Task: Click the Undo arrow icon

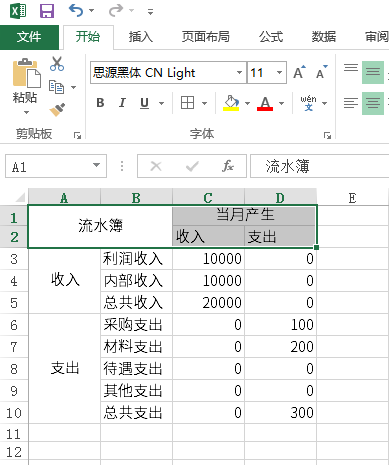Action: [76, 10]
